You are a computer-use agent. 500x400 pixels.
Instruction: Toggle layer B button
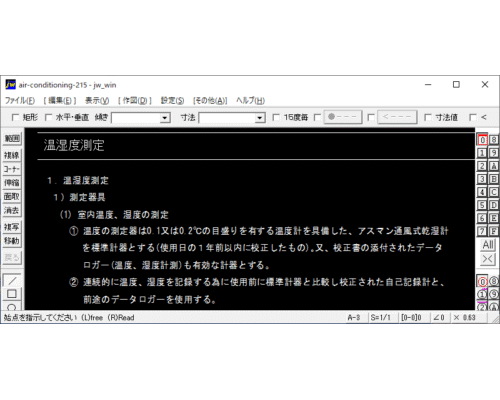[x=494, y=179]
